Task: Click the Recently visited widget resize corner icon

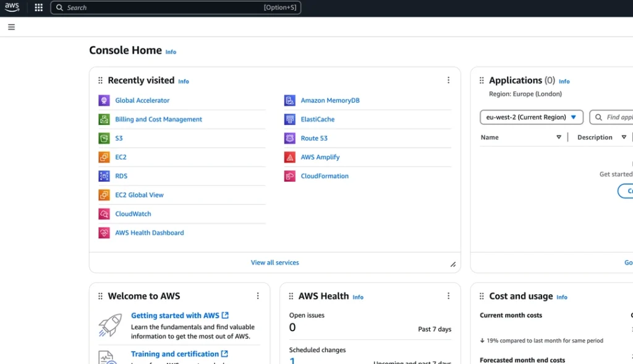Action: pyautogui.click(x=453, y=265)
